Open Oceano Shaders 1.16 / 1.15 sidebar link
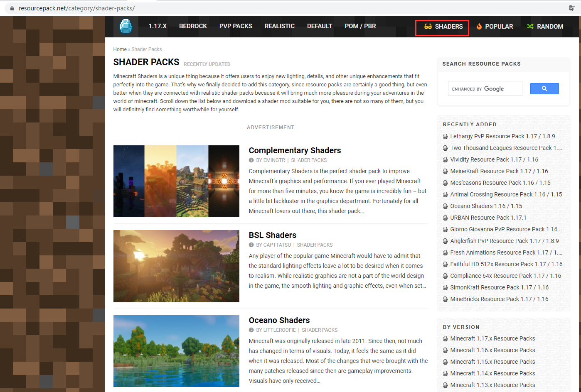 point(486,206)
